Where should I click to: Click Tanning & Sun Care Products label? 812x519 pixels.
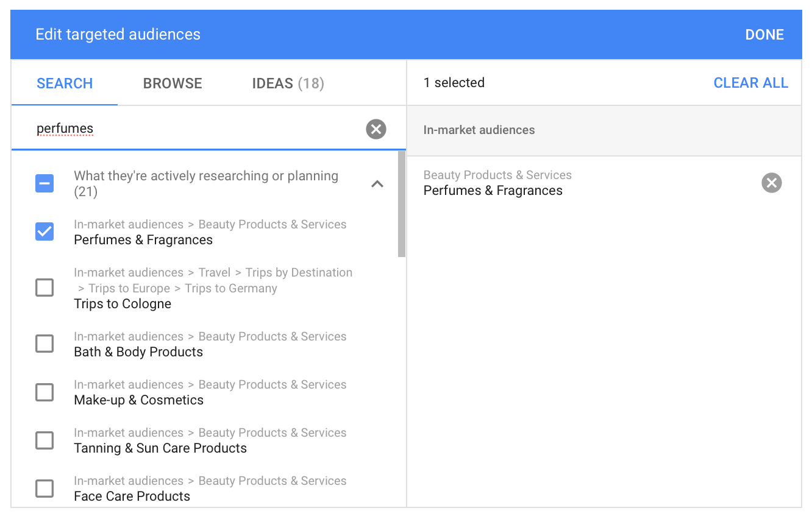coord(160,448)
